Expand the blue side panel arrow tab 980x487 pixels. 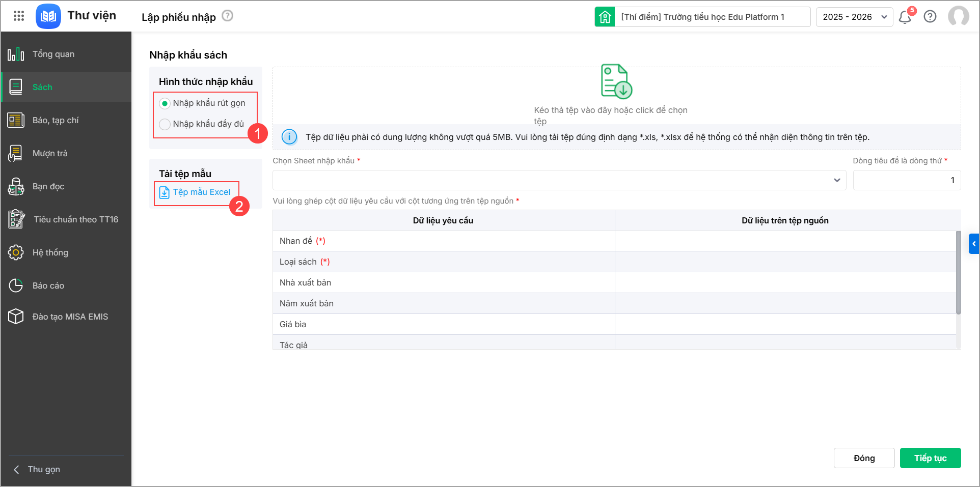point(973,244)
